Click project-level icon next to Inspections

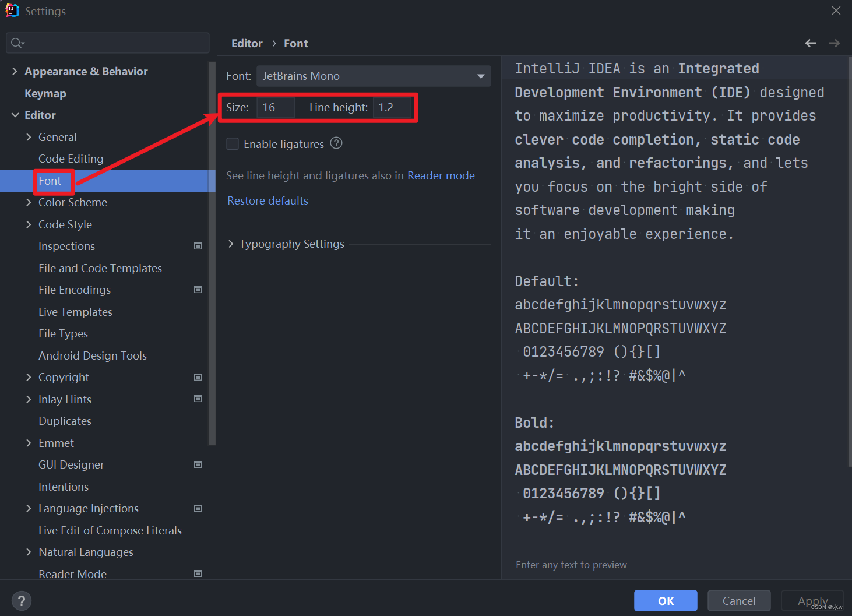[x=198, y=246]
